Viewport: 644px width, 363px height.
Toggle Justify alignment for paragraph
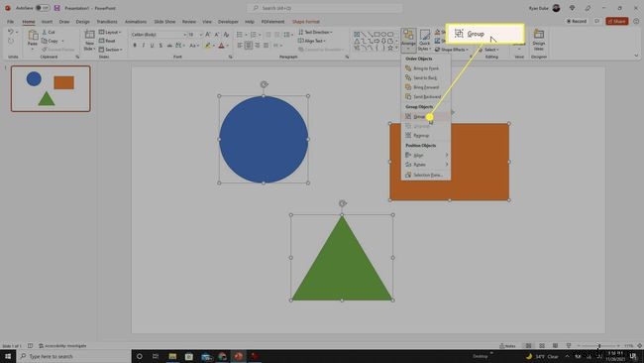267,46
